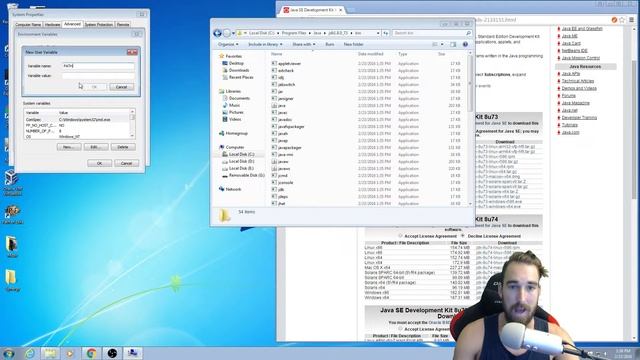Select the System Properties taskbar icon

[x=133, y=353]
